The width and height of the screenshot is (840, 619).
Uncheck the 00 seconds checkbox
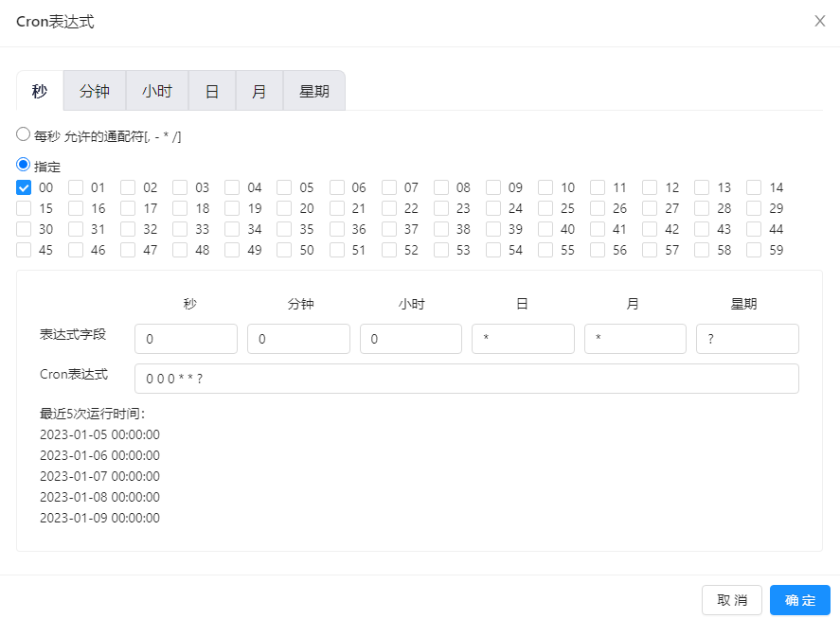(24, 187)
